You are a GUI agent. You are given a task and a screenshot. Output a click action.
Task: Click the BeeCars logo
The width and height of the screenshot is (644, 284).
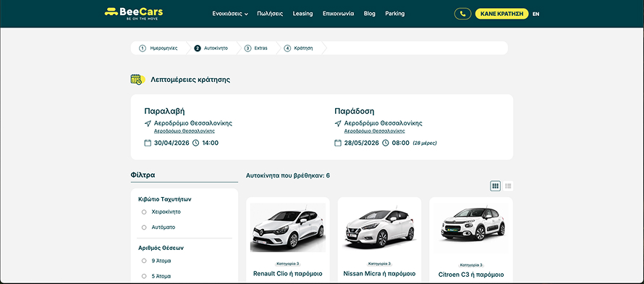[x=134, y=14]
